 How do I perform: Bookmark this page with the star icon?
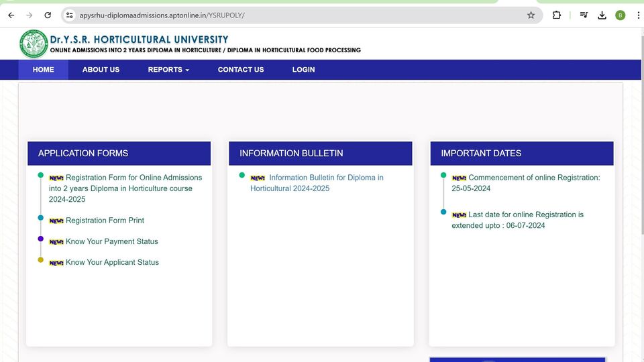click(x=531, y=15)
